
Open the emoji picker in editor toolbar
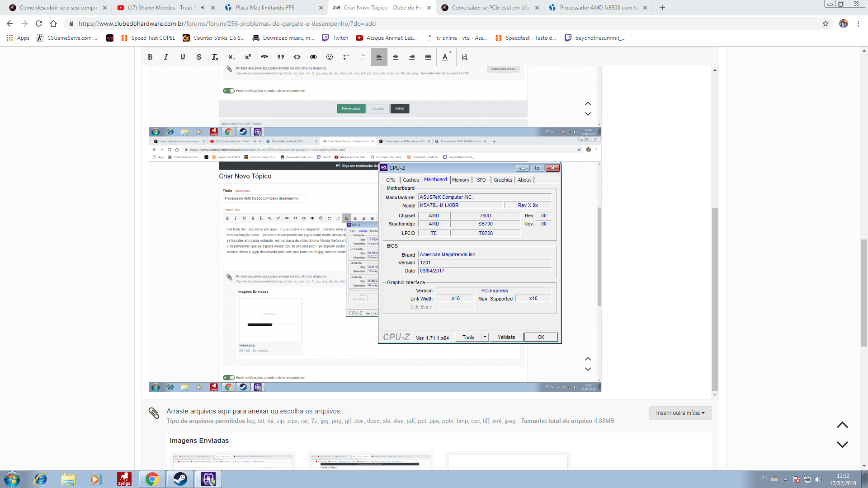330,57
